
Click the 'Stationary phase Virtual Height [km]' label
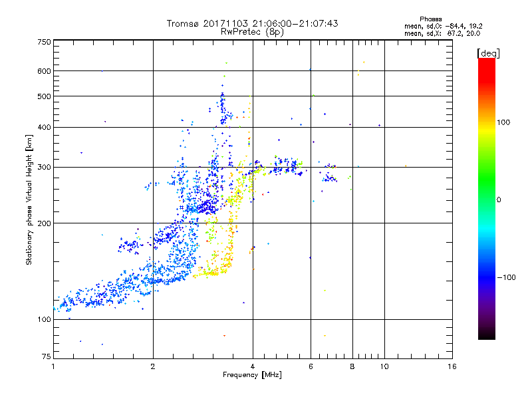click(x=29, y=199)
